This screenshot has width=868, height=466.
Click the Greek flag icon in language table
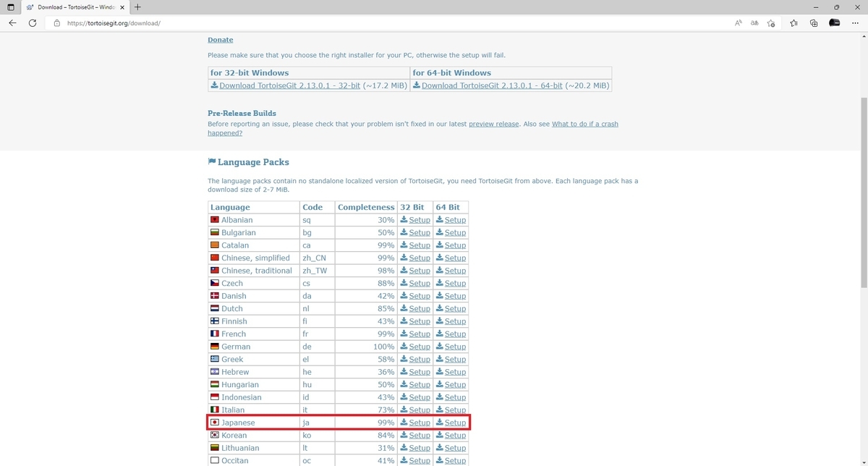(215, 359)
